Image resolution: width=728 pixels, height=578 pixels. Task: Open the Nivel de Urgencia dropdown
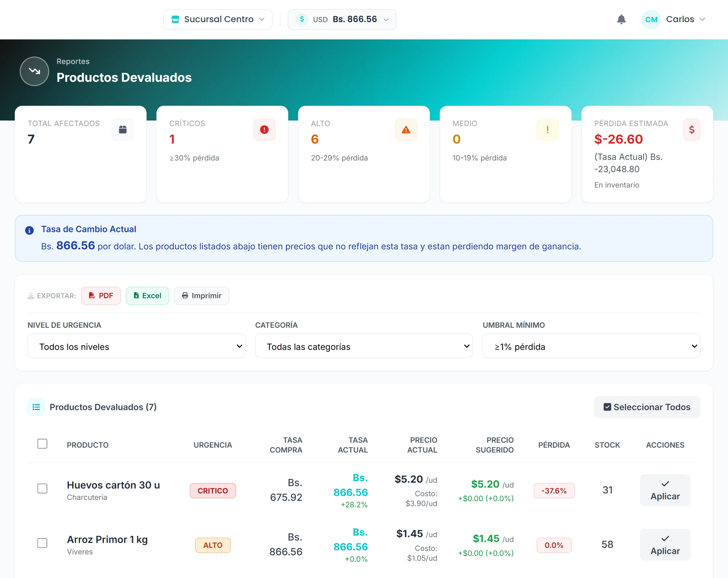[136, 346]
